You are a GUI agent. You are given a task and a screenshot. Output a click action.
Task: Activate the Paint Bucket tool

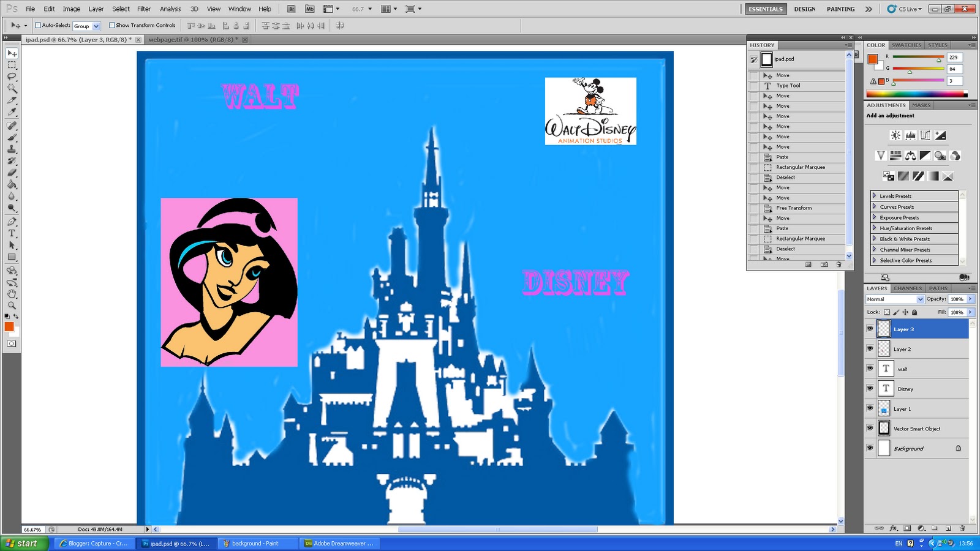click(12, 185)
